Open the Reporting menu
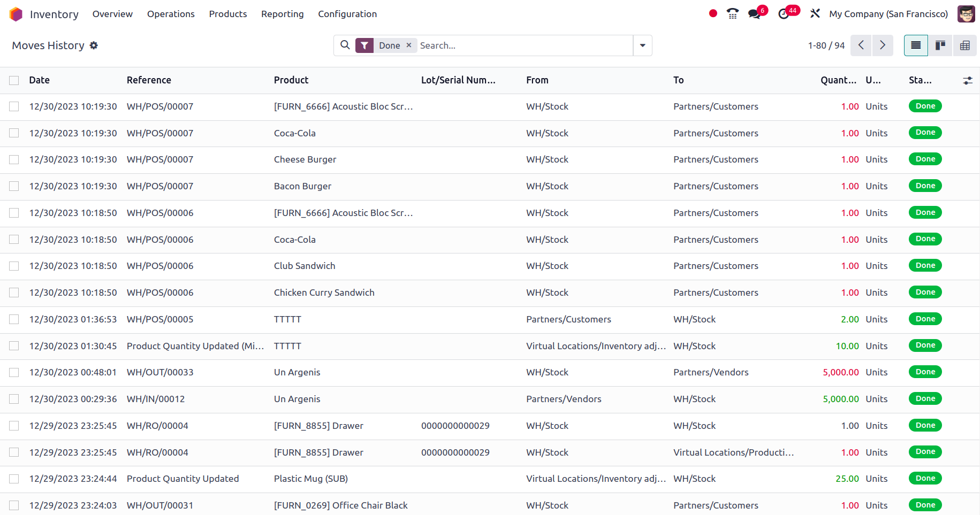 point(282,14)
